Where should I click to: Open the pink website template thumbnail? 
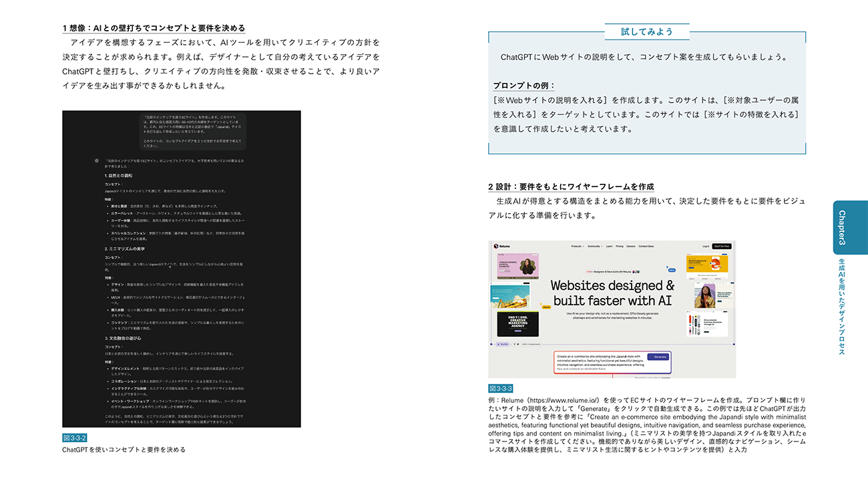[x=518, y=267]
